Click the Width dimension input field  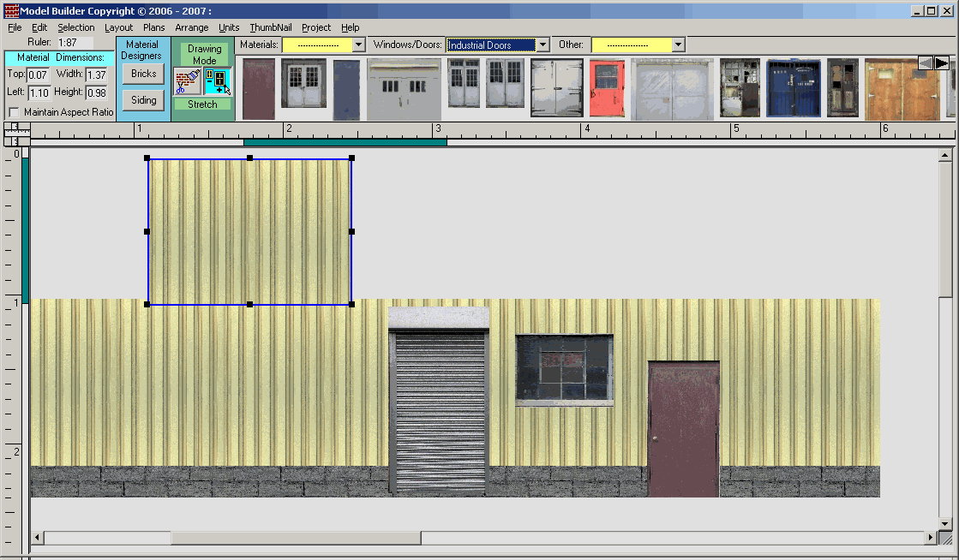pos(96,74)
